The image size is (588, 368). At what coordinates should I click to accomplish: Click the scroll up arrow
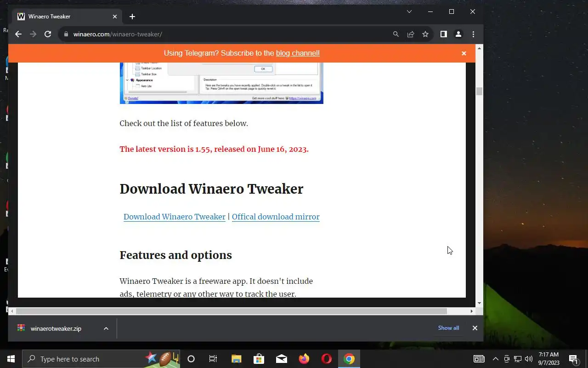pyautogui.click(x=479, y=48)
